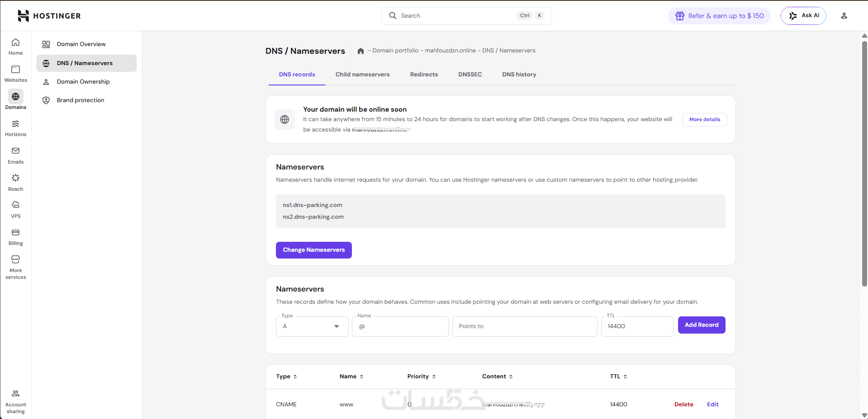Go to the Emails section icon
This screenshot has height=419, width=868.
[x=15, y=155]
